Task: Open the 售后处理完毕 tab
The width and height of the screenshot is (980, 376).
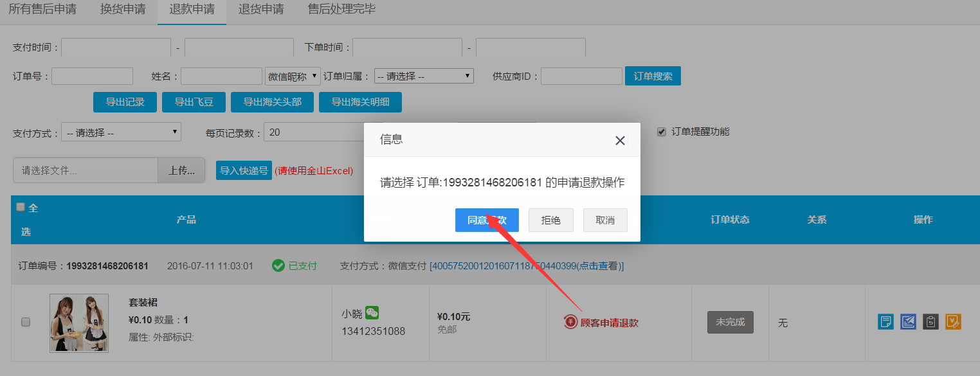Action: 341,10
